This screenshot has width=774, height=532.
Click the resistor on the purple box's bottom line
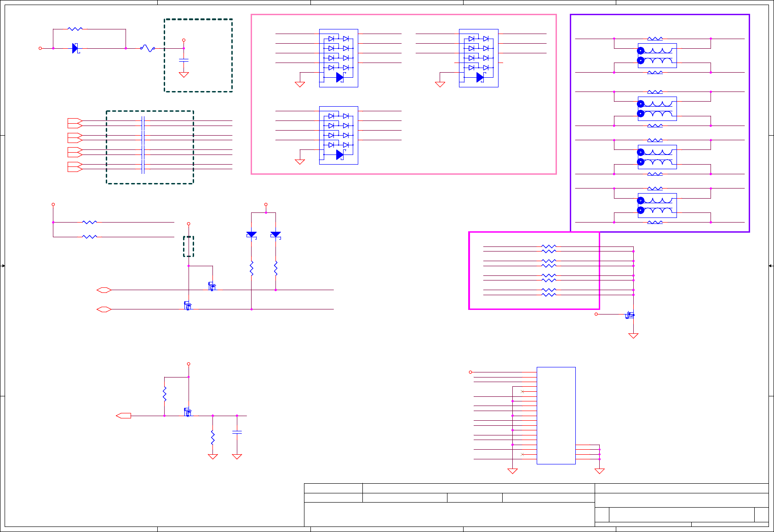point(655,222)
